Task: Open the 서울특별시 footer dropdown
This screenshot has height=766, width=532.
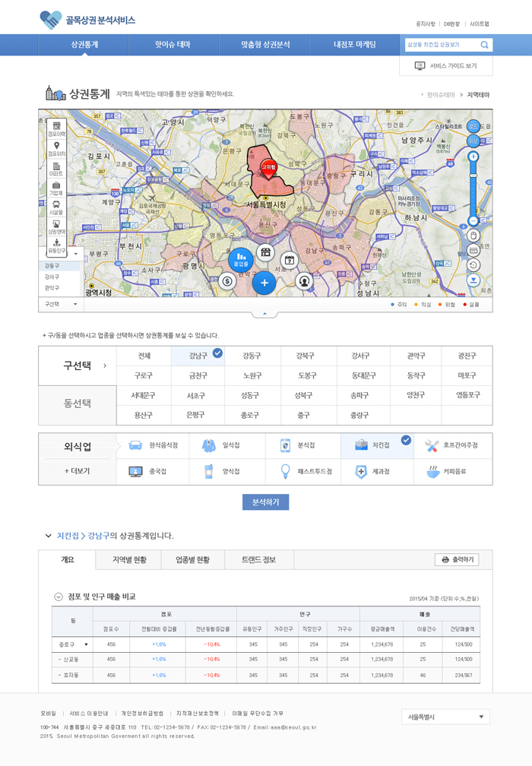Action: 445,717
